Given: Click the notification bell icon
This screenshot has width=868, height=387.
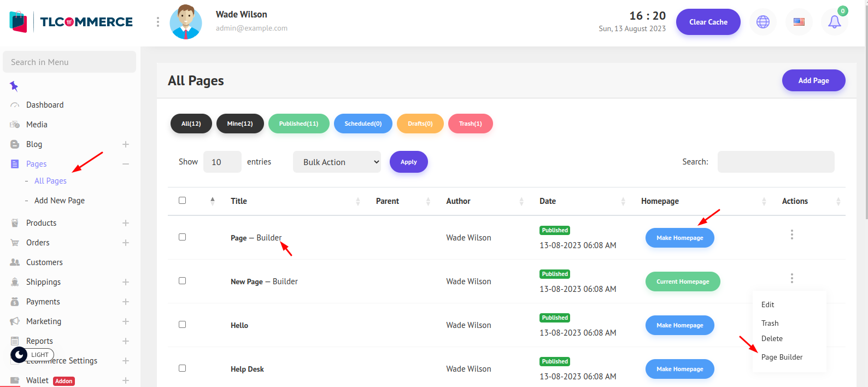Looking at the screenshot, I should (834, 22).
